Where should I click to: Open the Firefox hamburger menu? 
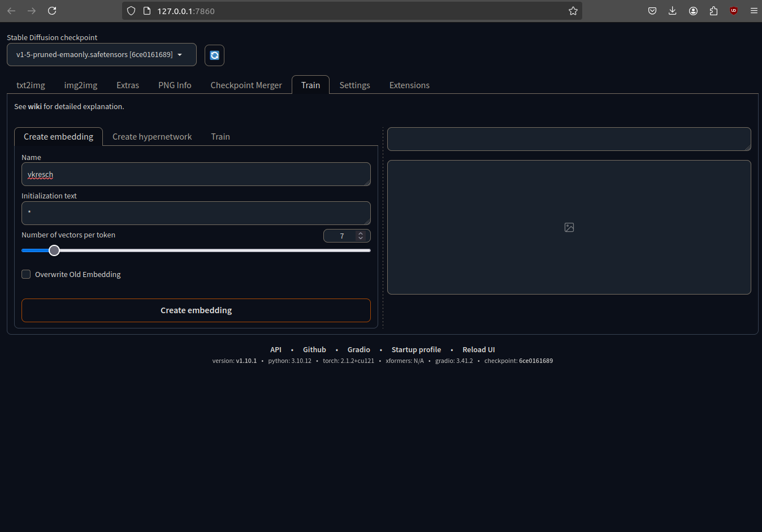tap(754, 11)
